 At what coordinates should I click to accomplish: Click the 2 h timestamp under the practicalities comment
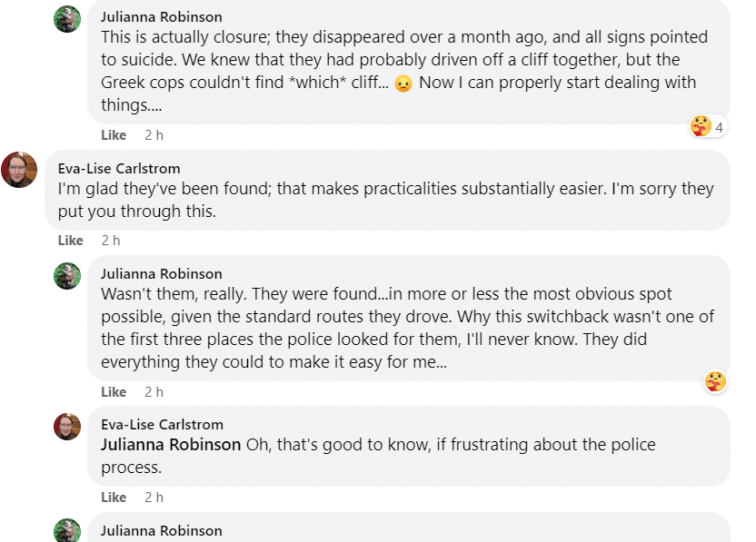(111, 241)
